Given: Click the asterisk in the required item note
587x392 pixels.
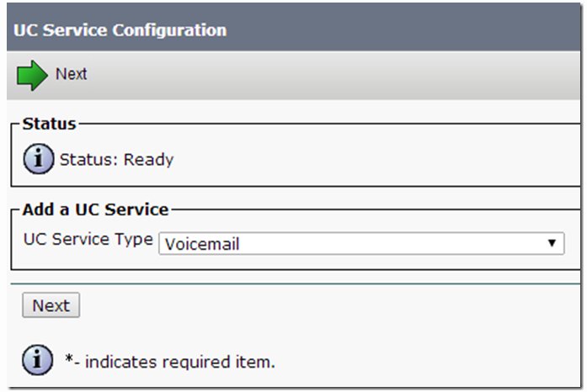Looking at the screenshot, I should 68,358.
